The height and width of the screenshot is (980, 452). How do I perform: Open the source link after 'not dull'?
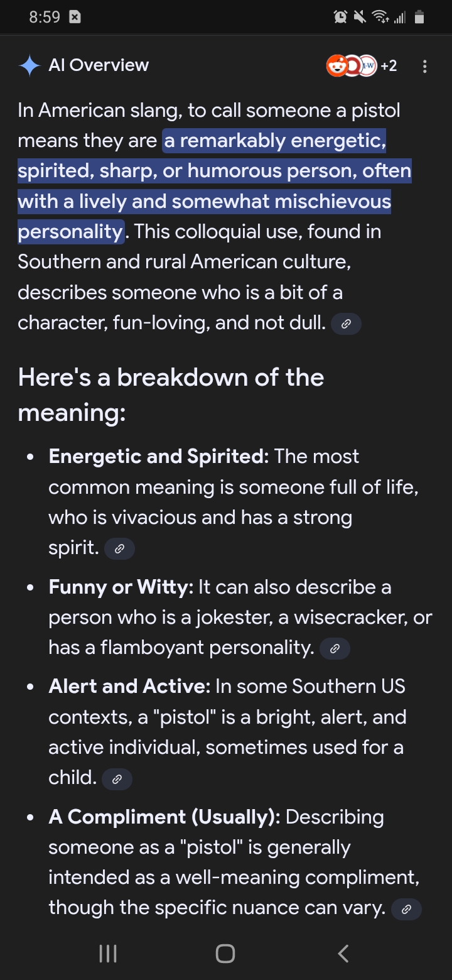(x=346, y=324)
